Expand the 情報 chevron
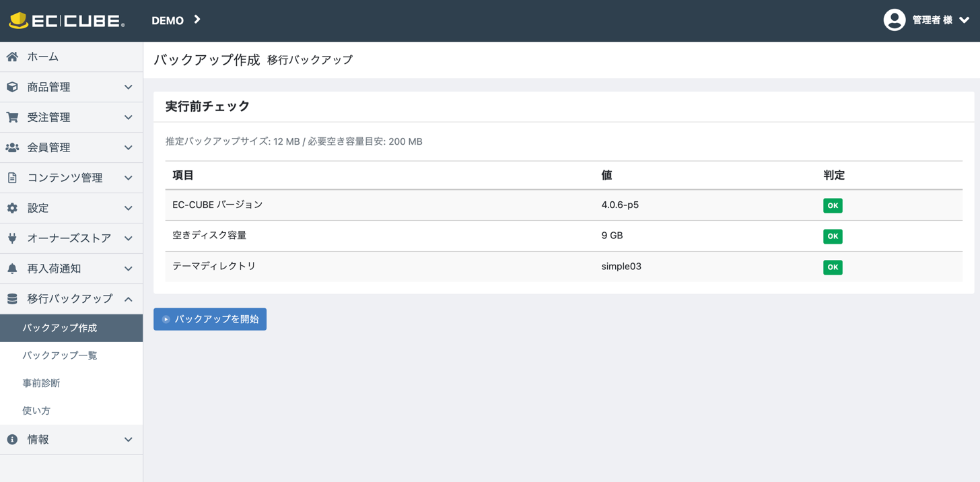Viewport: 980px width, 482px height. point(129,440)
